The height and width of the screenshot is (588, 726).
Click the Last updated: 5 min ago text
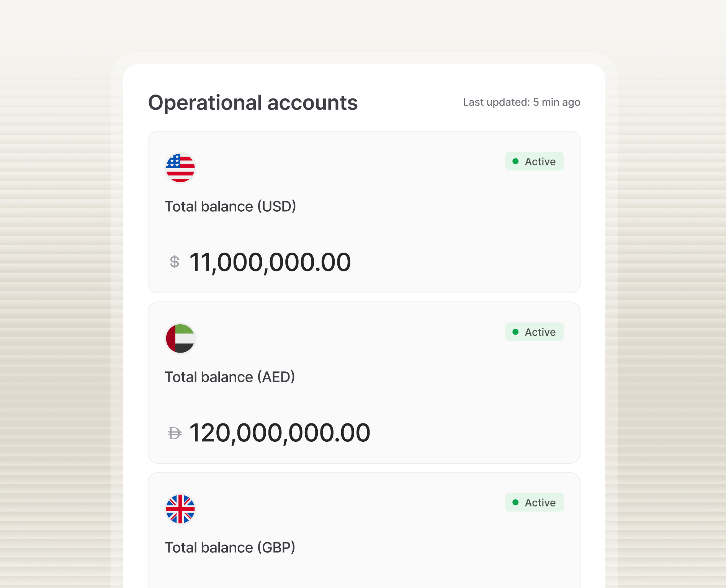click(521, 102)
